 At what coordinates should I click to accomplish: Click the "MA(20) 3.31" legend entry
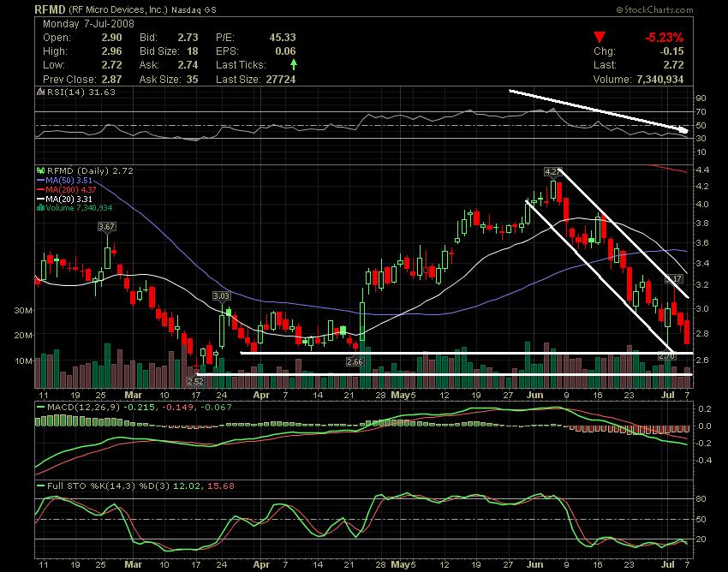(x=69, y=199)
